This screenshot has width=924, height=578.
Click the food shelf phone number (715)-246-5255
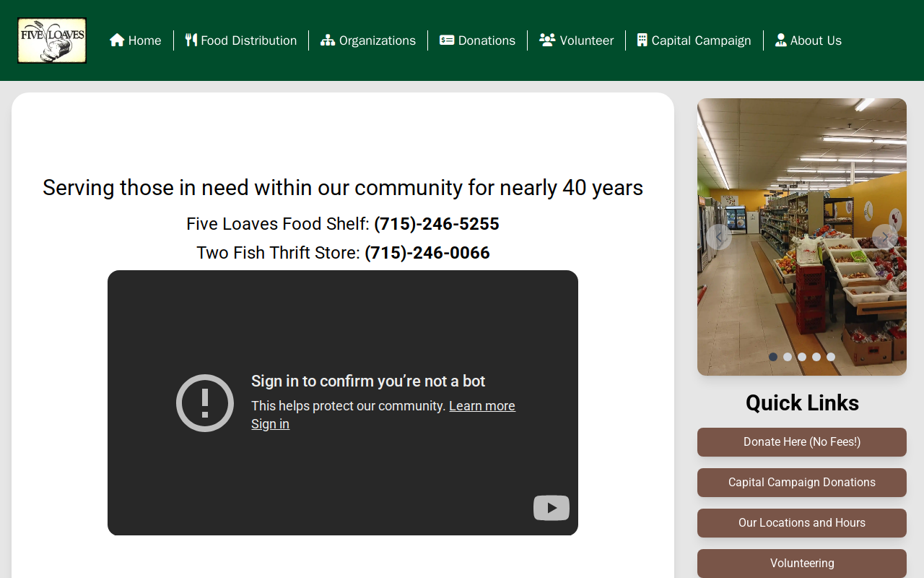click(437, 224)
